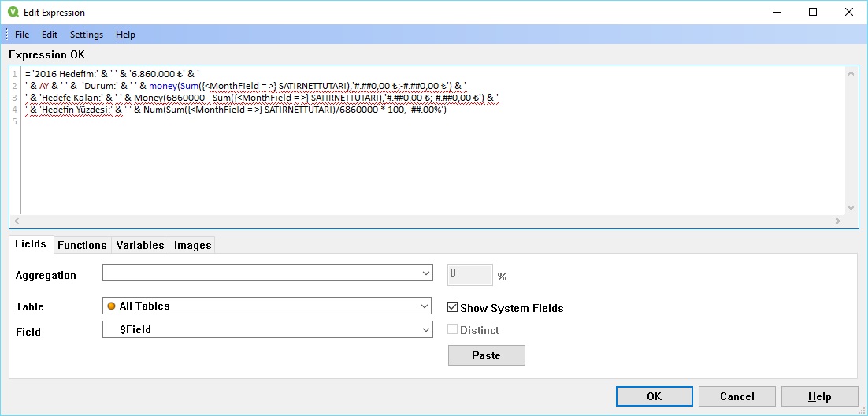Image resolution: width=868 pixels, height=416 pixels.
Task: Switch to the Variables tab
Action: coord(140,245)
